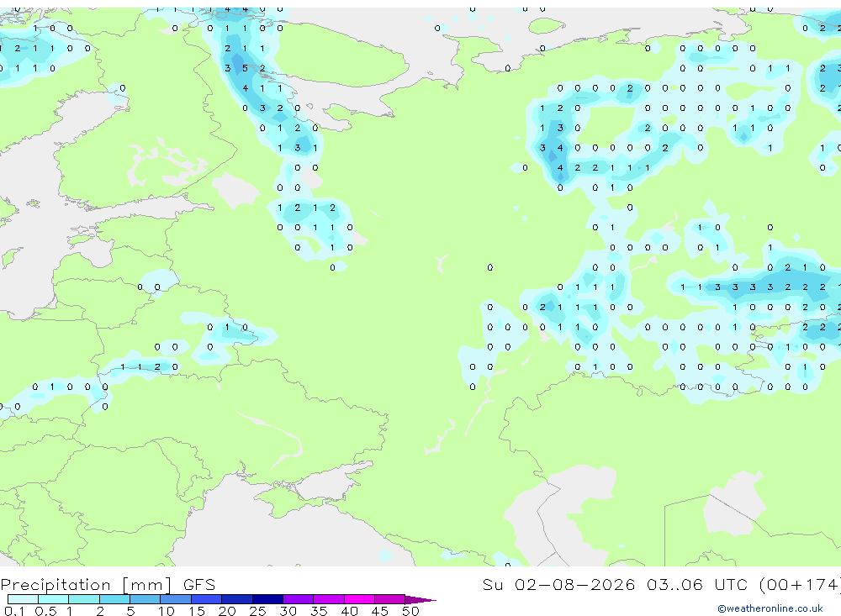Image resolution: width=841 pixels, height=616 pixels.
Task: Click legend label '50'
Action: (411, 611)
